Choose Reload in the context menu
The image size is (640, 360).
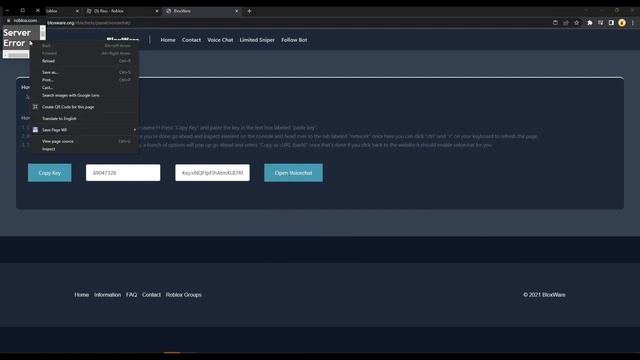[85, 61]
